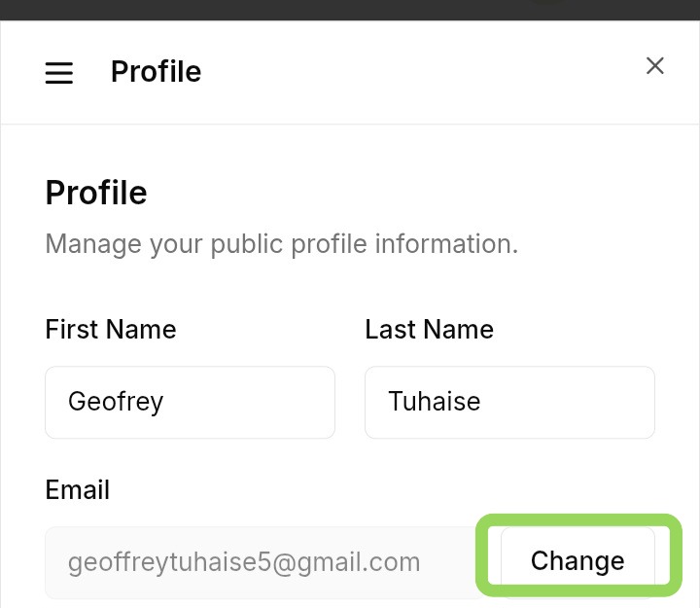Image resolution: width=700 pixels, height=608 pixels.
Task: Click the Change email button
Action: click(577, 560)
